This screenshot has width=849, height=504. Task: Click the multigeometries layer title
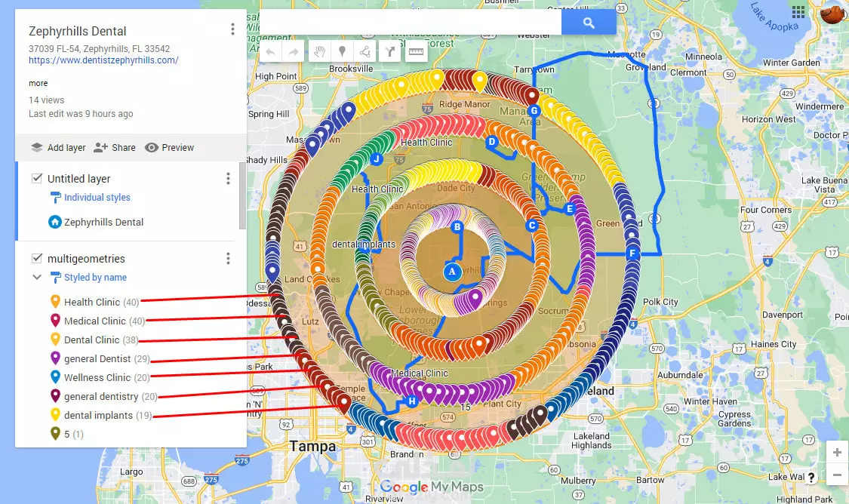click(x=86, y=259)
